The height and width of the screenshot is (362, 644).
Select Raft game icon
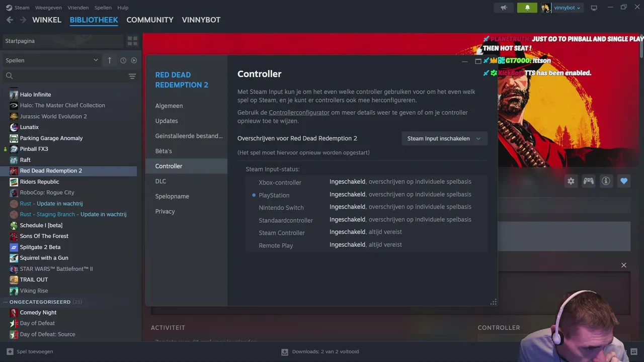pos(14,160)
